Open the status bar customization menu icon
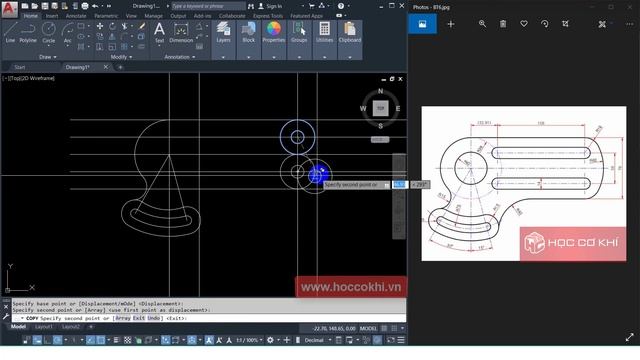The height and width of the screenshot is (360, 640). [401, 340]
